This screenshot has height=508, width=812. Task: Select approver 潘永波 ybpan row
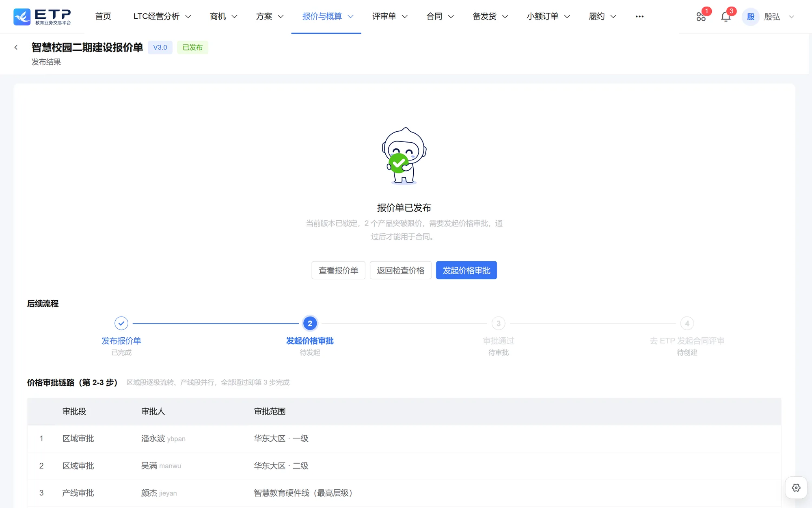tap(404, 439)
